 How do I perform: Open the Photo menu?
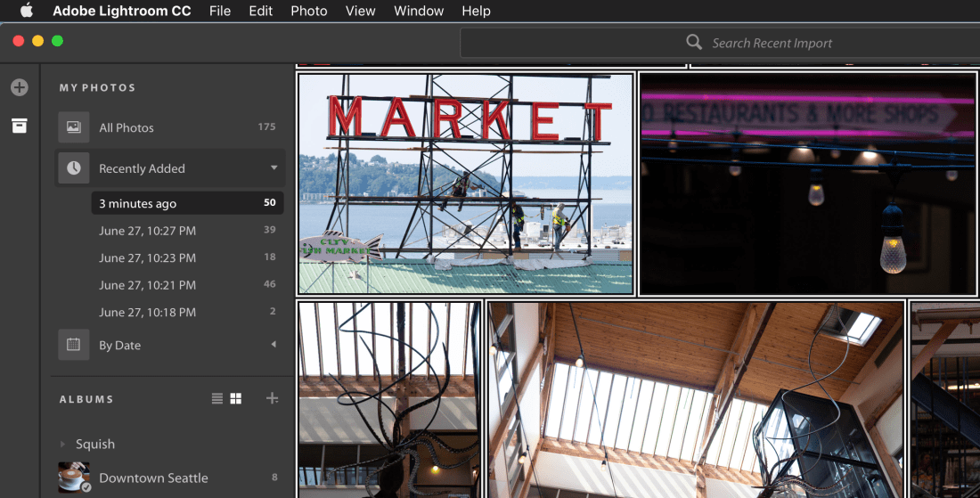tap(308, 11)
